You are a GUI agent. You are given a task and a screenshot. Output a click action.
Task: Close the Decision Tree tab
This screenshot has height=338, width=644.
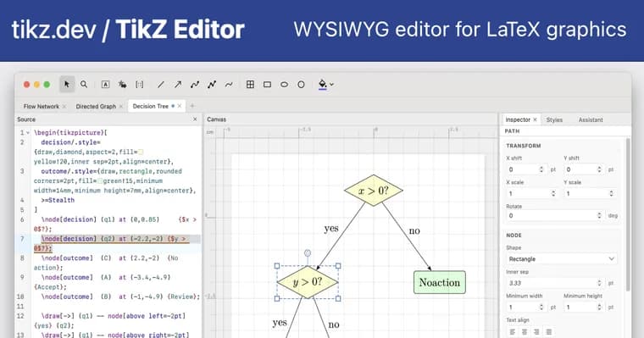pyautogui.click(x=180, y=106)
